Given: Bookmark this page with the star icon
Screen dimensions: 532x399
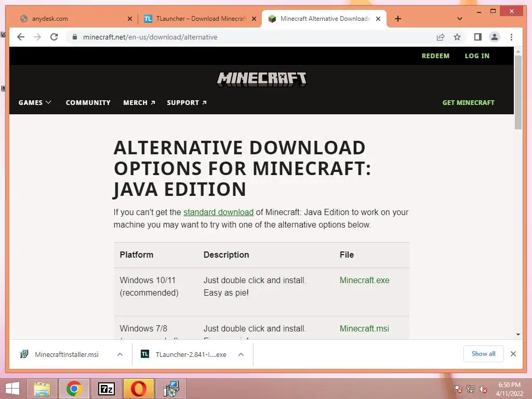Looking at the screenshot, I should tap(457, 37).
